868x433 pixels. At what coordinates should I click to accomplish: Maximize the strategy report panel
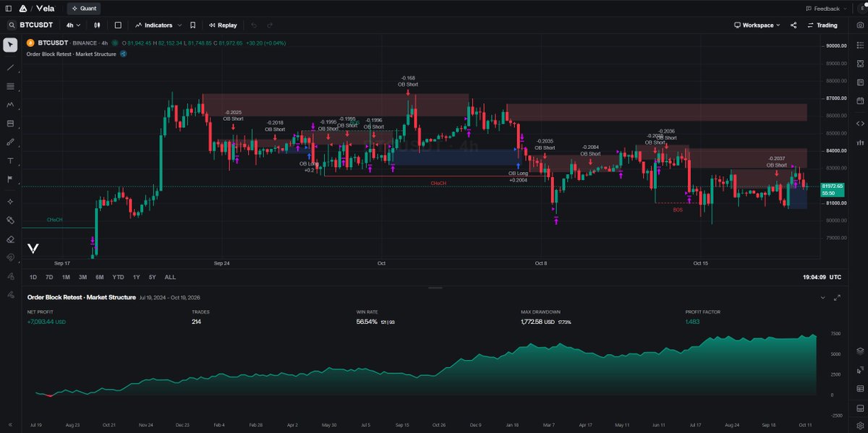(x=838, y=297)
